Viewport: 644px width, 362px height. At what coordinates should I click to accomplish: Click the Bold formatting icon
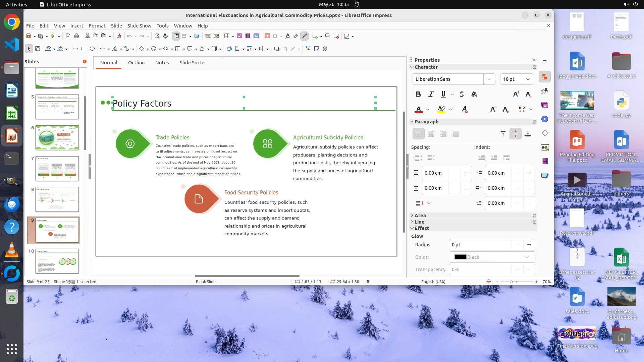coord(418,94)
